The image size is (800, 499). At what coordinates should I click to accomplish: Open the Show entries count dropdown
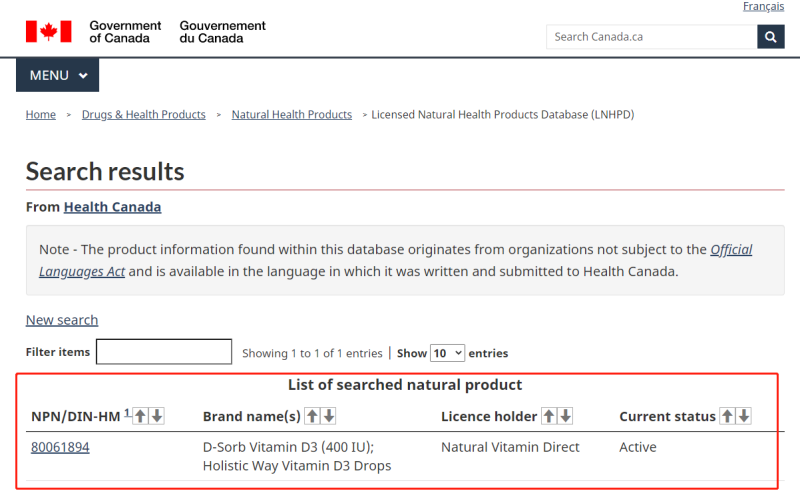(447, 353)
